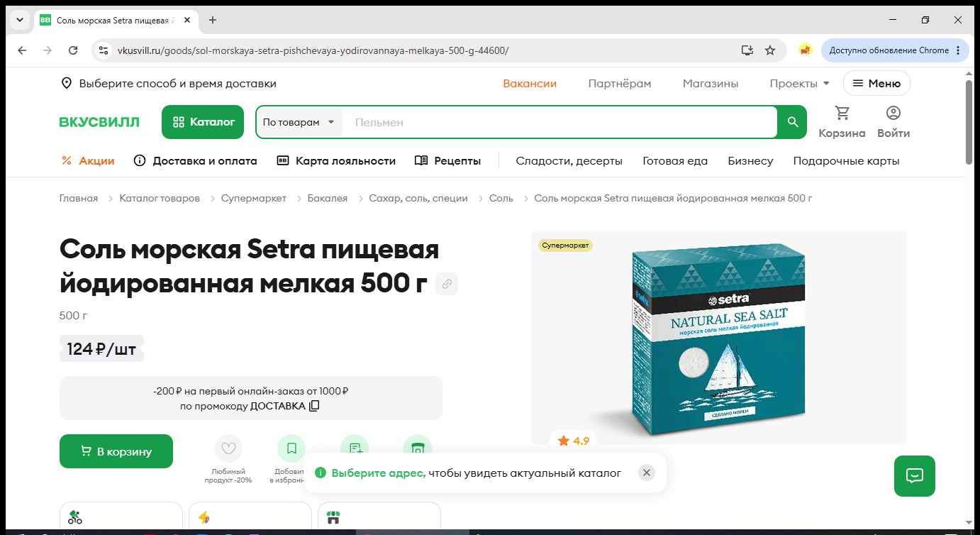Viewport: 980px width, 535px height.
Task: Close the Соль морская Setra tab
Action: [x=187, y=20]
